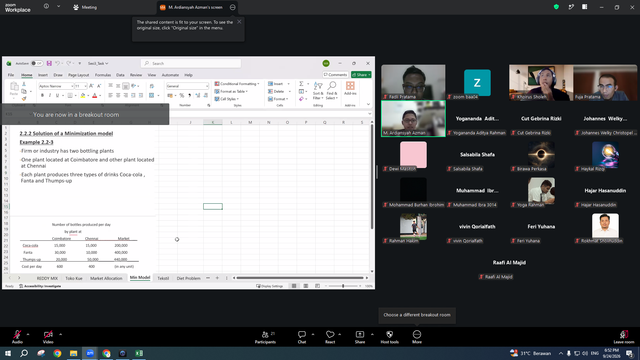Open File Explorer from taskbar

[x=73, y=353]
